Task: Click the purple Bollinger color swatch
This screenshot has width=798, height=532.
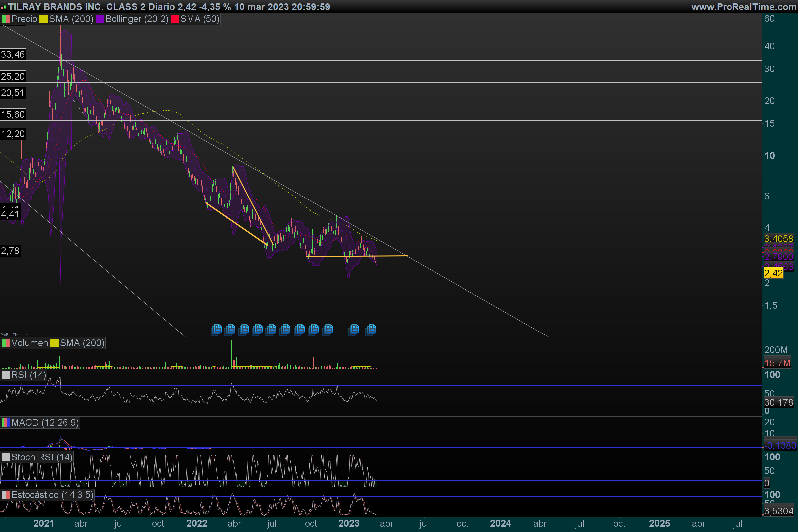Action: coord(100,19)
